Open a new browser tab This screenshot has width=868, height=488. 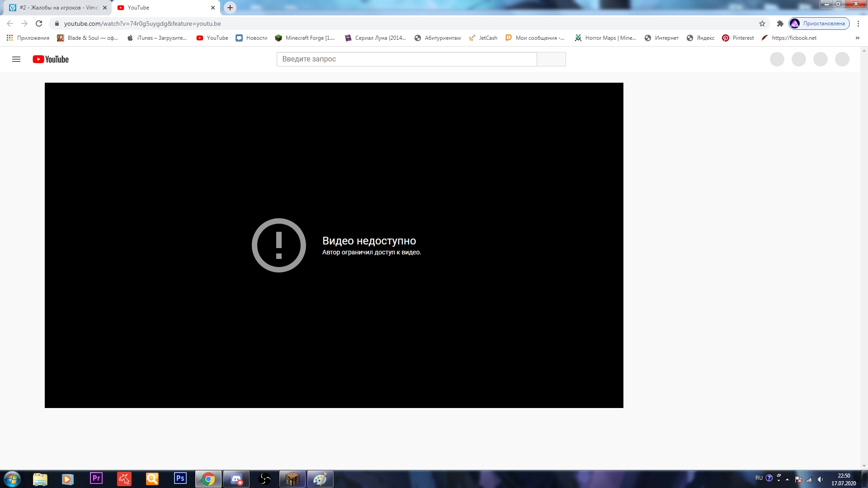[230, 8]
